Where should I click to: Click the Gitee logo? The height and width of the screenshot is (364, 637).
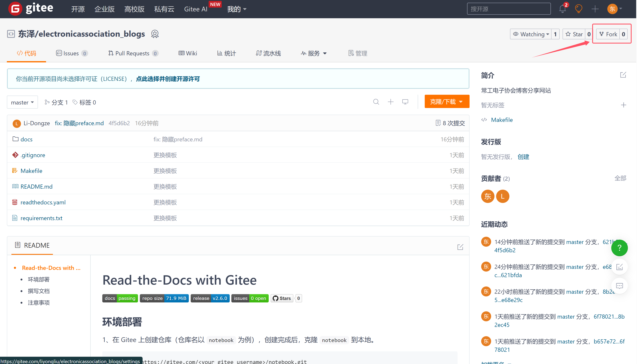(x=31, y=9)
